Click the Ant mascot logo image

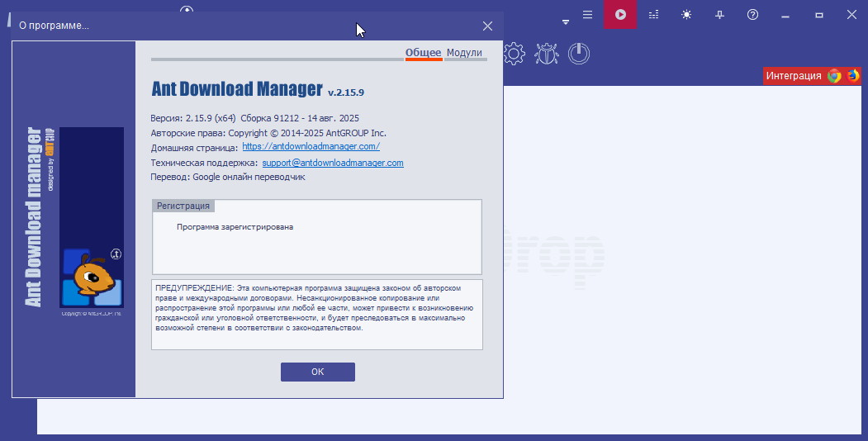click(x=92, y=217)
